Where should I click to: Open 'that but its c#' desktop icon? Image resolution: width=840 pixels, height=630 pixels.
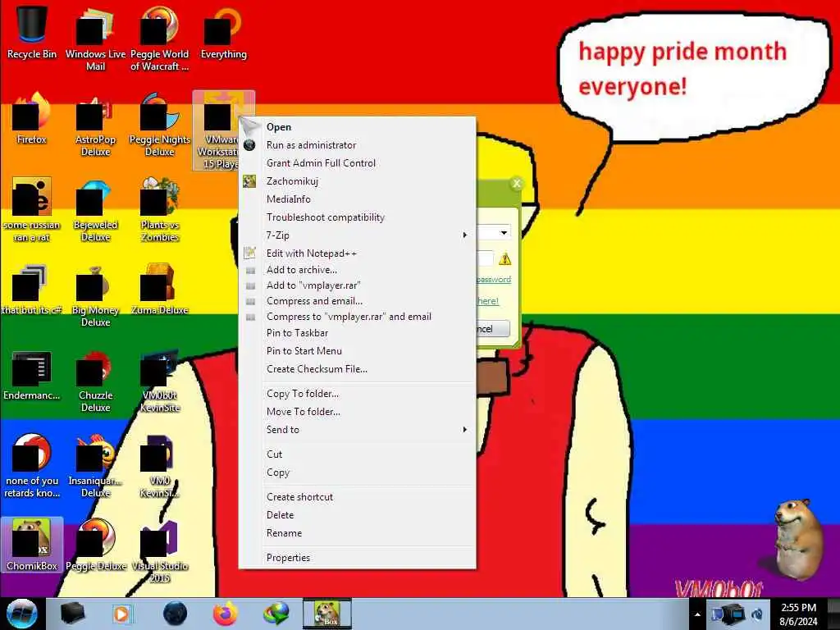32,290
